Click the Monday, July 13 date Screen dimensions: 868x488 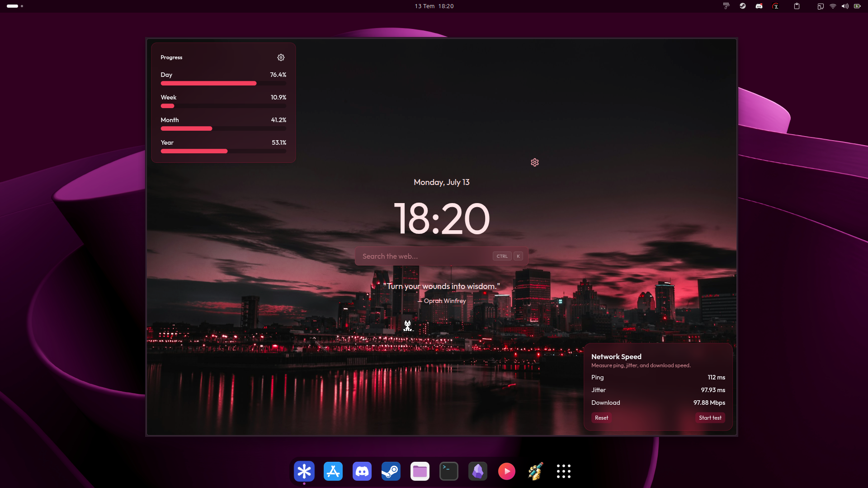tap(442, 182)
